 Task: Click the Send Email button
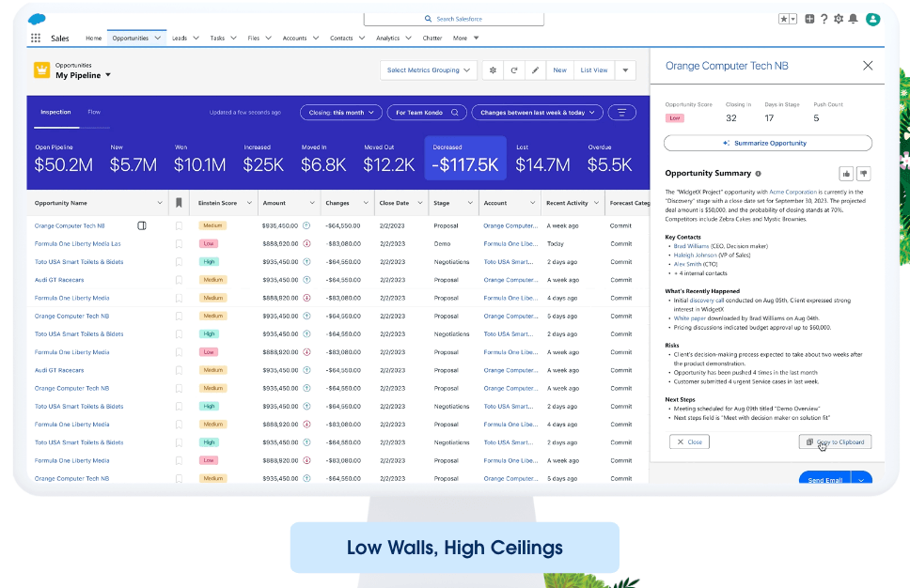click(825, 480)
